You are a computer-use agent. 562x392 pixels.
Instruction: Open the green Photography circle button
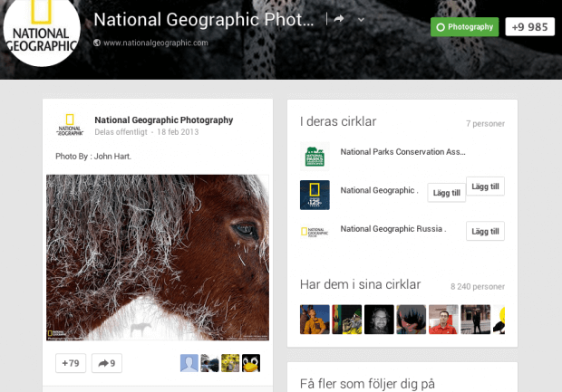click(464, 27)
